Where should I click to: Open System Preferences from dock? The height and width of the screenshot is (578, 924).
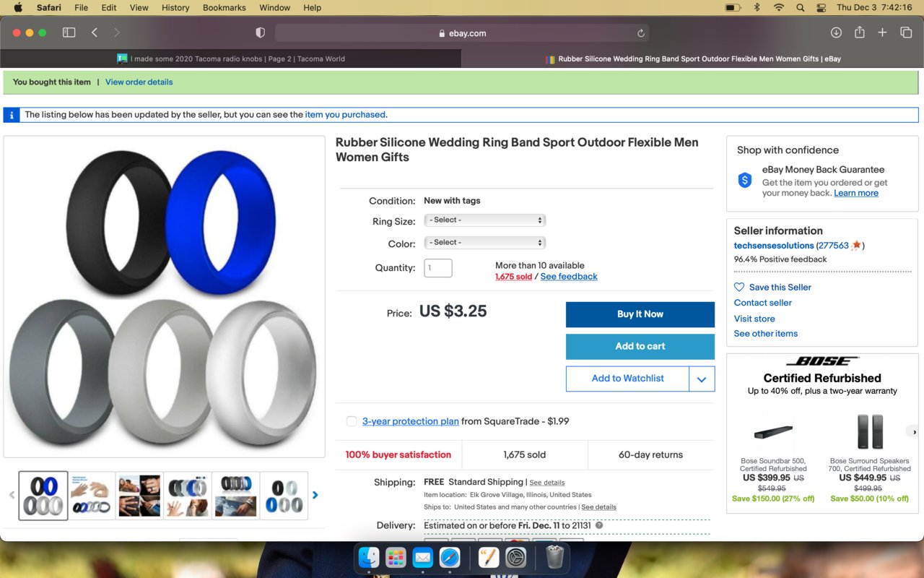click(515, 557)
